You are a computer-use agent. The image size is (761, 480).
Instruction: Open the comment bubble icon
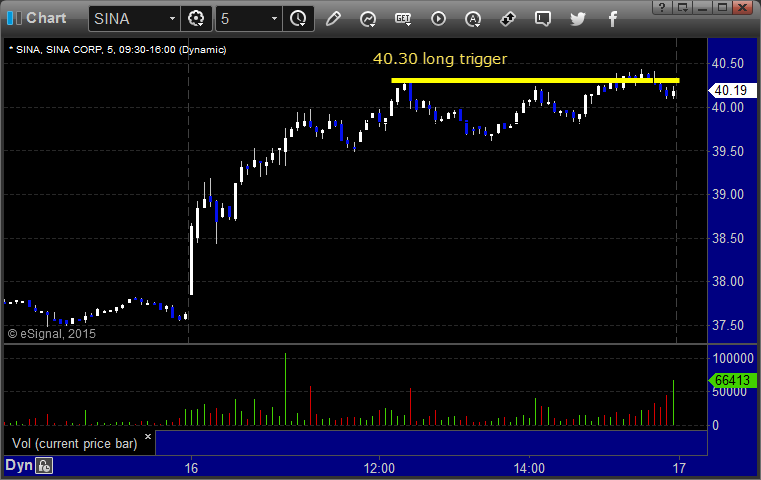pyautogui.click(x=543, y=19)
